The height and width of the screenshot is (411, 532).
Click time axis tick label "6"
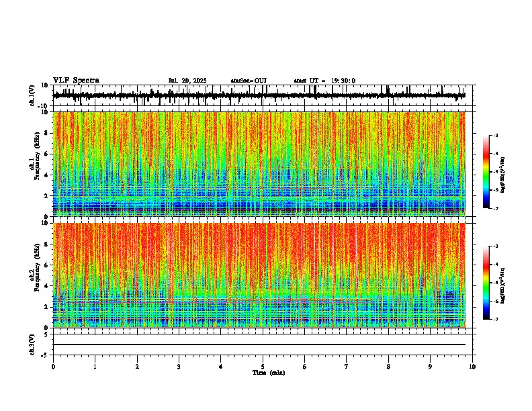coord(305,367)
